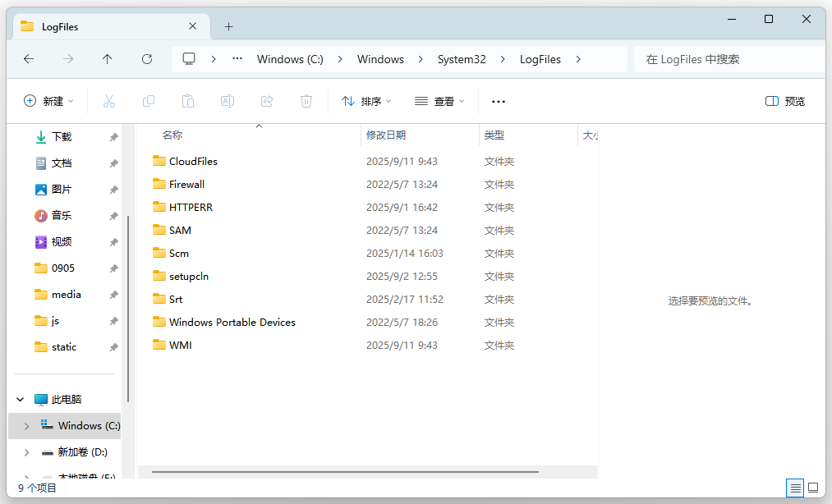Click the sidebar vertical scrollbar
832x504 pixels.
(x=128, y=308)
